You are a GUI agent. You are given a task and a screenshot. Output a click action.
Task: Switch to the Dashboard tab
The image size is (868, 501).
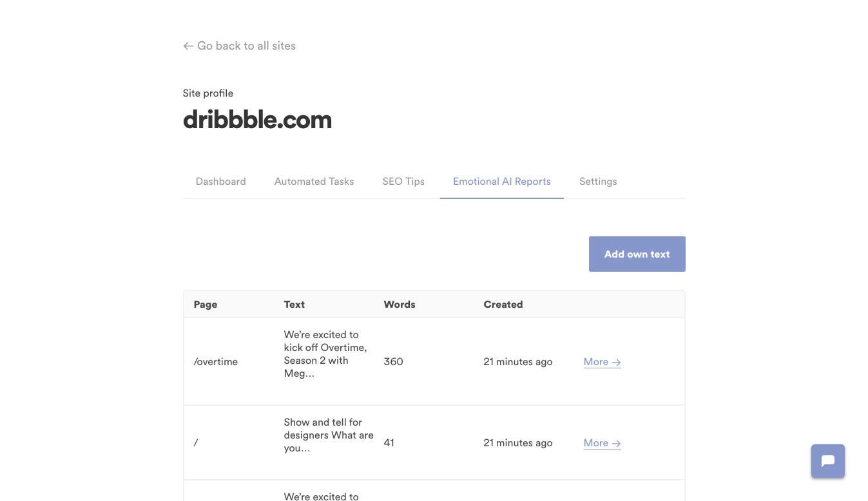pos(220,182)
